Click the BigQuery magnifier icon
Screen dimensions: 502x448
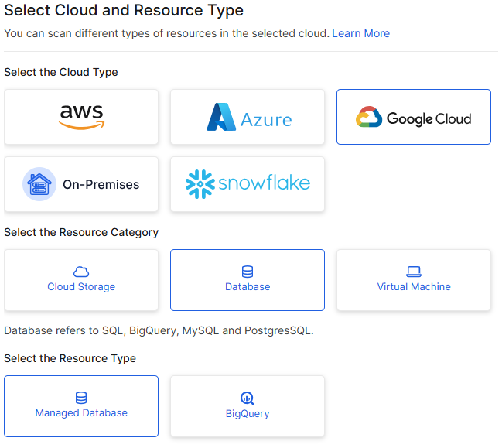point(248,398)
